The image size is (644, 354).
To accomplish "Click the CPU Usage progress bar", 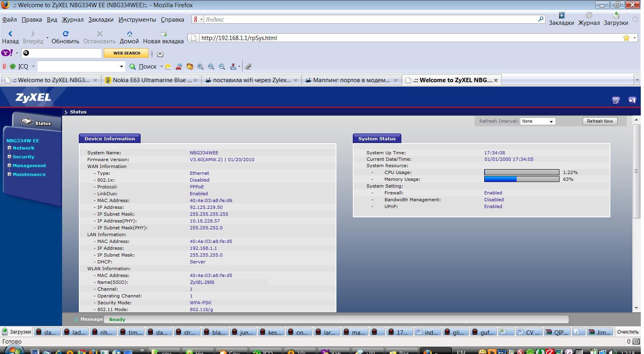I will pos(521,172).
